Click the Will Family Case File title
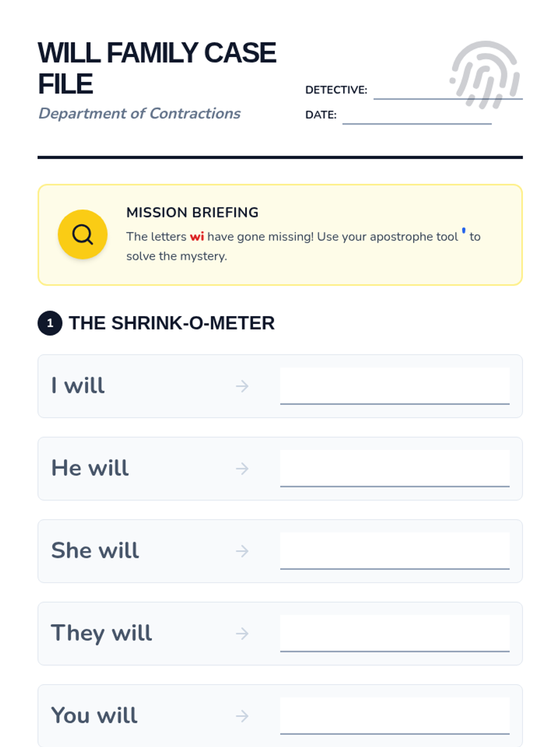Viewport: 560px width, 747px height. [x=157, y=68]
